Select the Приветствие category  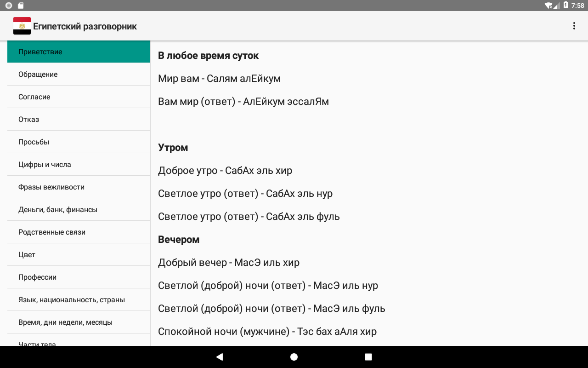[x=79, y=52]
